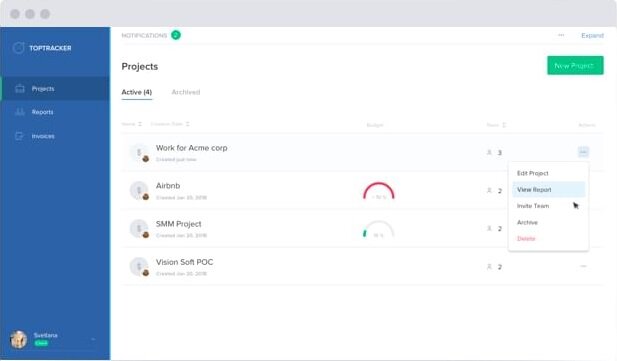The width and height of the screenshot is (617, 361).
Task: Expand the Svetlana user menu arrow
Action: (x=93, y=339)
